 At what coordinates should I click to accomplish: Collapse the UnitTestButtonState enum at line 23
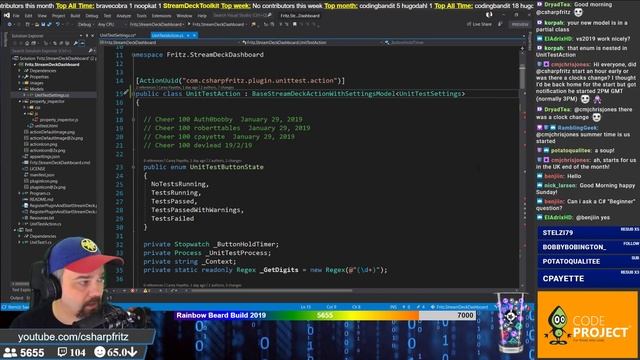[133, 167]
